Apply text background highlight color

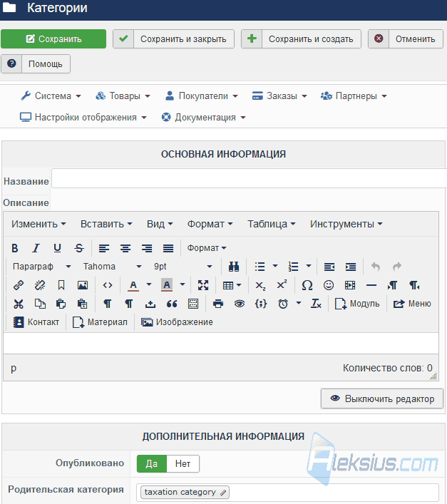click(167, 285)
